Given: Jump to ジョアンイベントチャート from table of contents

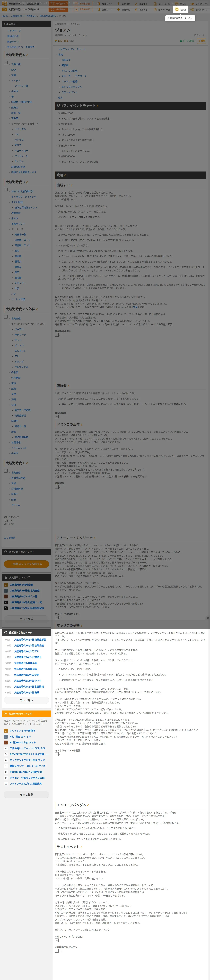Looking at the screenshot, I should click(72, 49).
